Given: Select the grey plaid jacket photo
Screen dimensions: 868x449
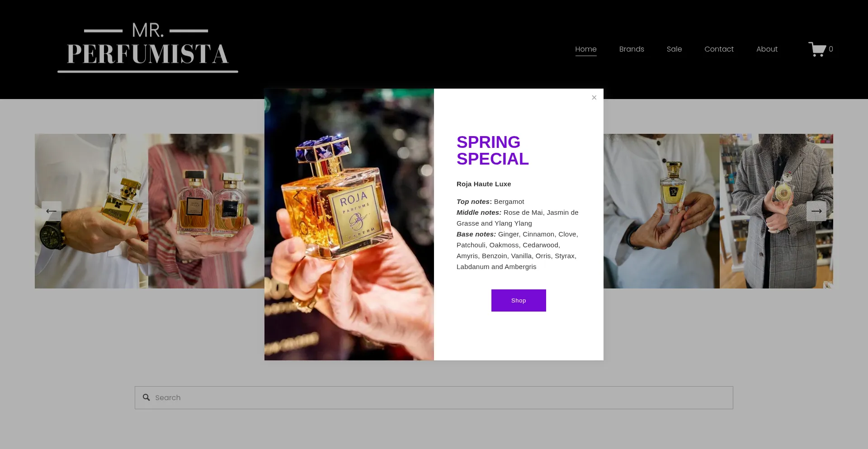Looking at the screenshot, I should (776, 211).
